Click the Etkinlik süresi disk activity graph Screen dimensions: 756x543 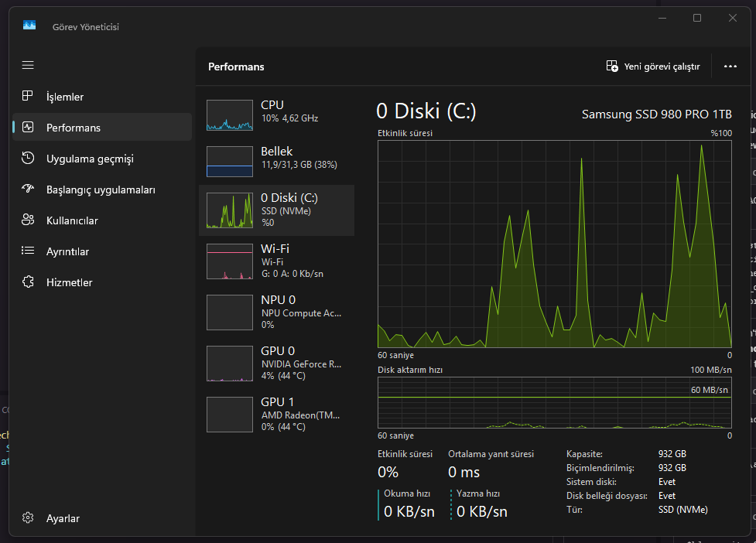[555, 244]
